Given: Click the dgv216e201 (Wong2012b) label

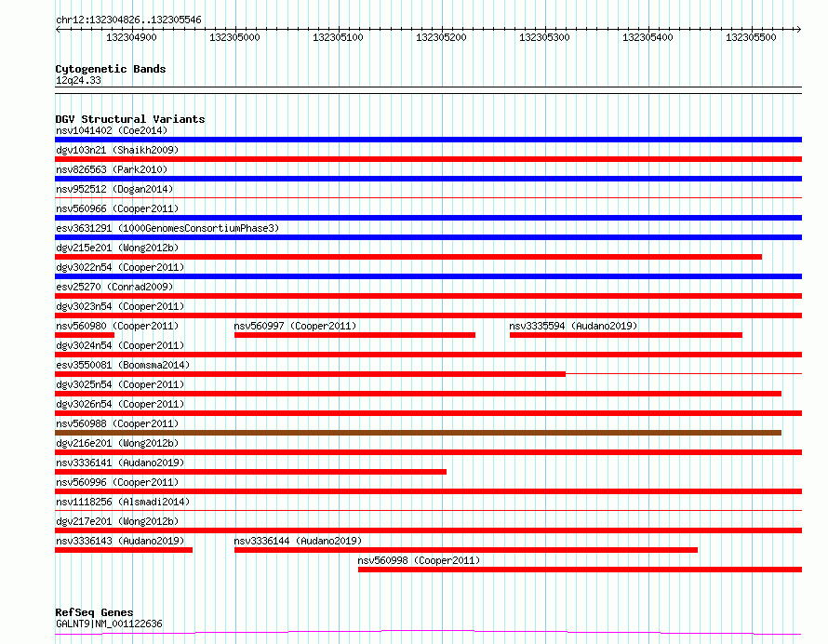Looking at the screenshot, I should click(x=117, y=443).
